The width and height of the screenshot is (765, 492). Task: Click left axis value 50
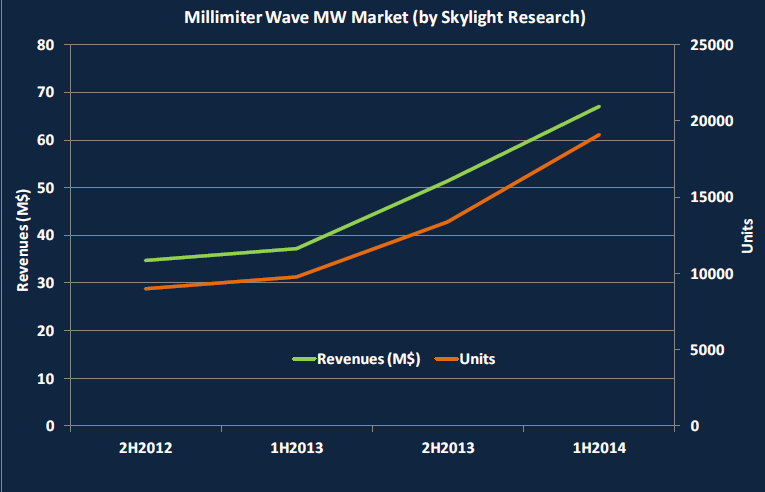coord(46,188)
